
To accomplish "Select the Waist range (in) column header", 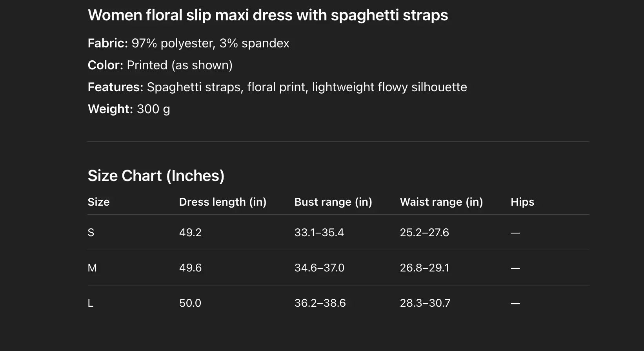I will click(441, 202).
